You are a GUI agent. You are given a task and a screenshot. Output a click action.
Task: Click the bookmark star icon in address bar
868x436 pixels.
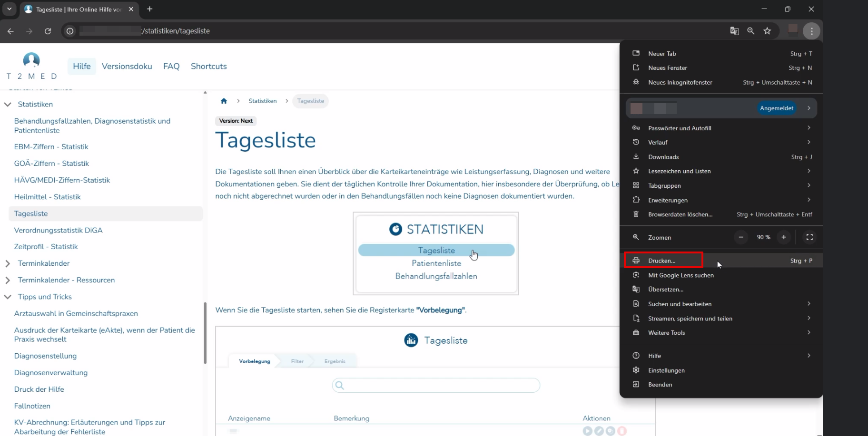click(x=767, y=31)
